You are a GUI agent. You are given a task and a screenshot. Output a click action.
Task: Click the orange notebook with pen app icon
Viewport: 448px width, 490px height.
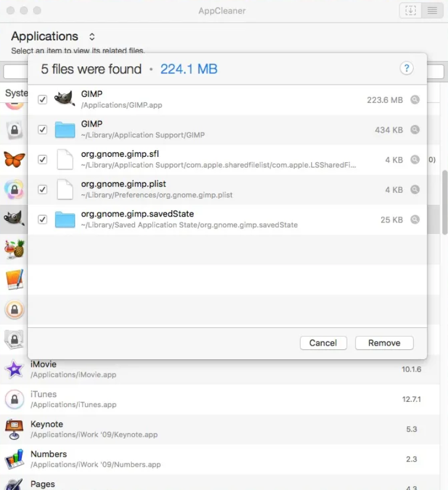point(14,279)
